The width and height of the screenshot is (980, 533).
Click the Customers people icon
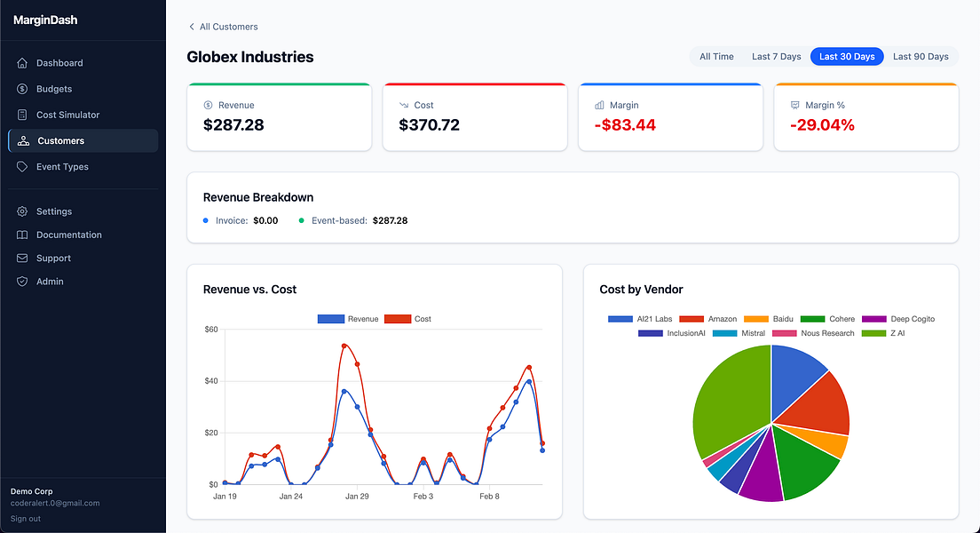[x=23, y=140]
